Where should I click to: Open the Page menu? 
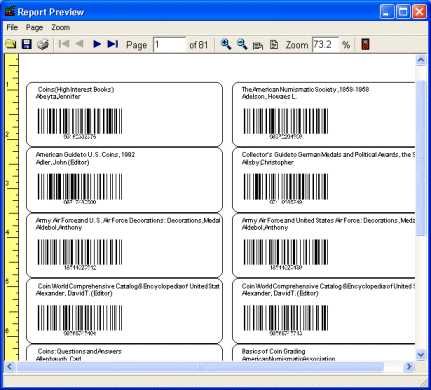[34, 27]
